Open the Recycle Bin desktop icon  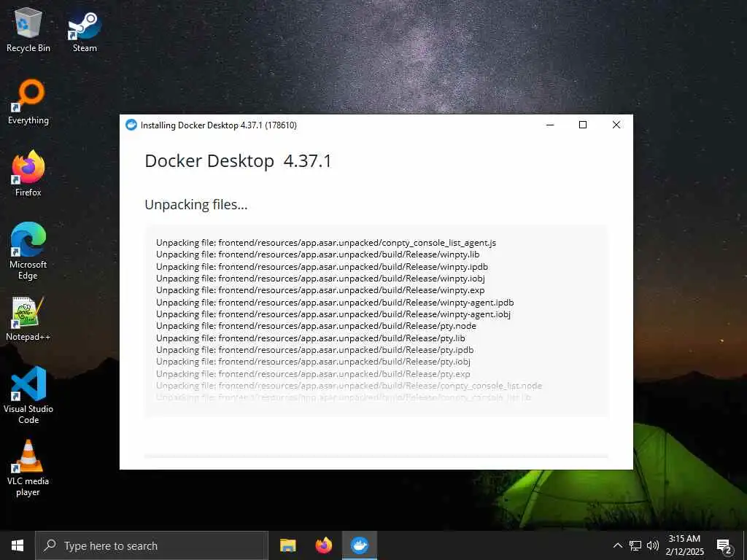(28, 30)
